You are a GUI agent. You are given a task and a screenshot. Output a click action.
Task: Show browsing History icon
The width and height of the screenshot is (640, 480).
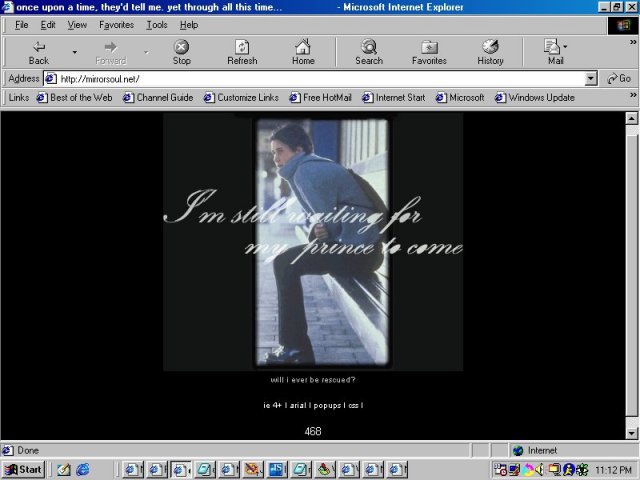coord(490,47)
